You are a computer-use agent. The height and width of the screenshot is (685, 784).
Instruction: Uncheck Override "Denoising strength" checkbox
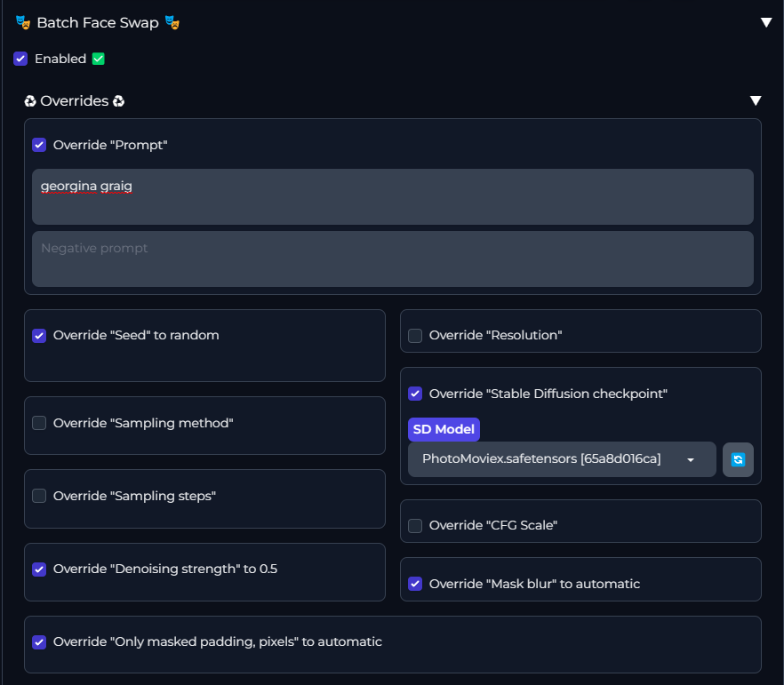[39, 569]
